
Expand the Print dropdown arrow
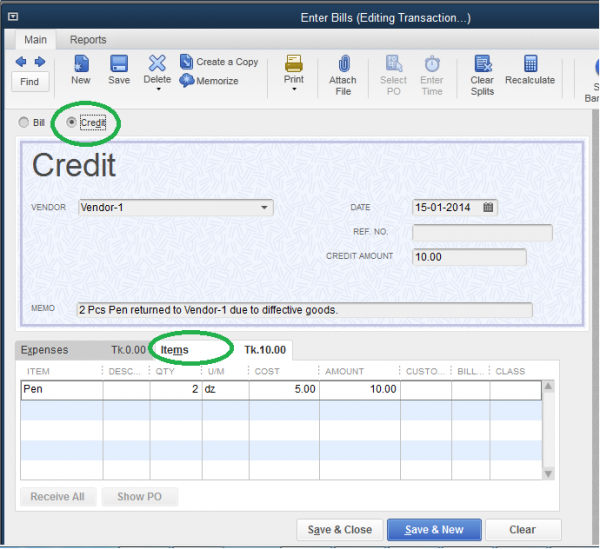294,90
